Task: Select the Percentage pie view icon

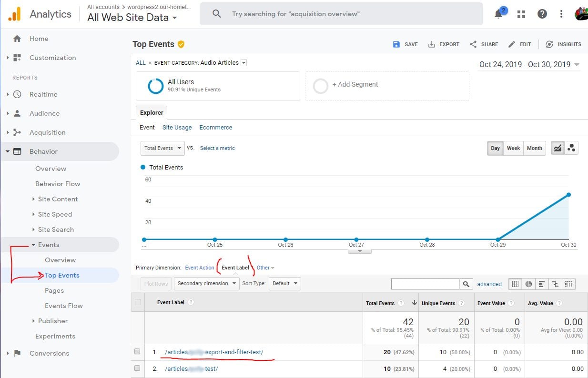Action: 528,284
